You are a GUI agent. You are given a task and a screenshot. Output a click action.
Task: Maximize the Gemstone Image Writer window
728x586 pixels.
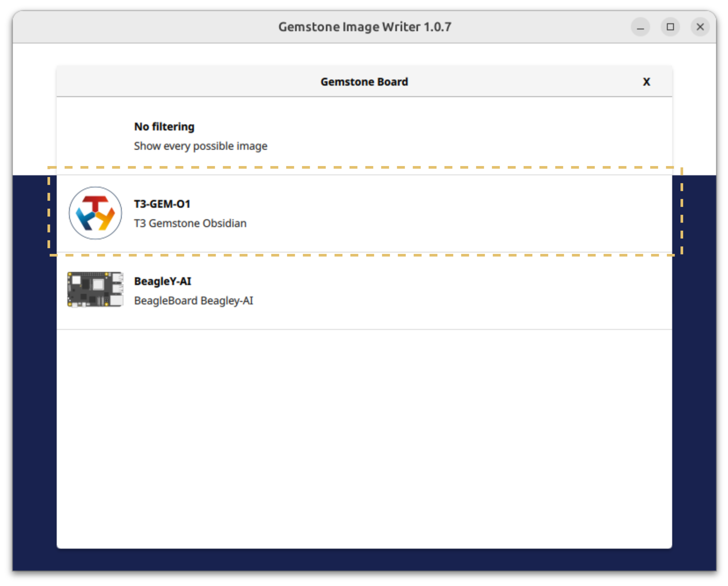click(670, 27)
